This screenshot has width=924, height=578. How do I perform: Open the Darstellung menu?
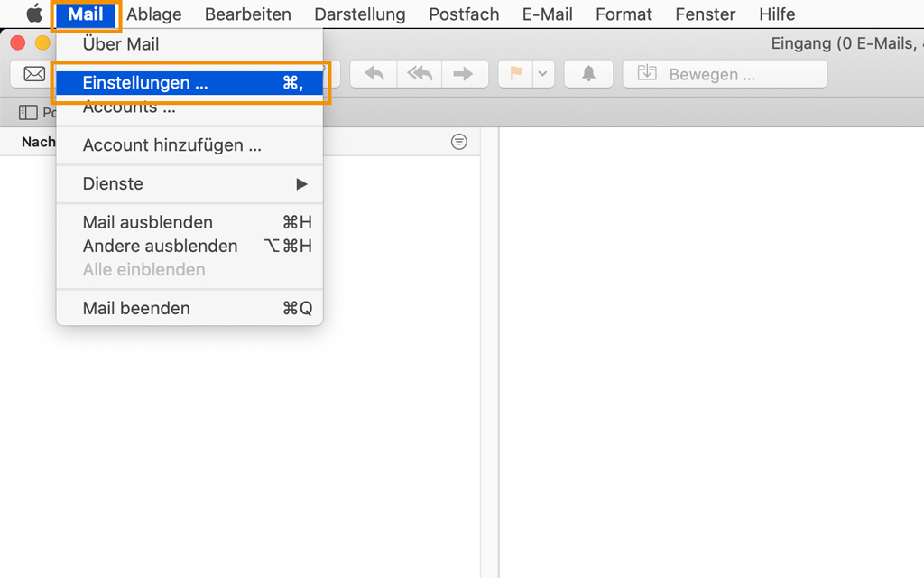[360, 14]
